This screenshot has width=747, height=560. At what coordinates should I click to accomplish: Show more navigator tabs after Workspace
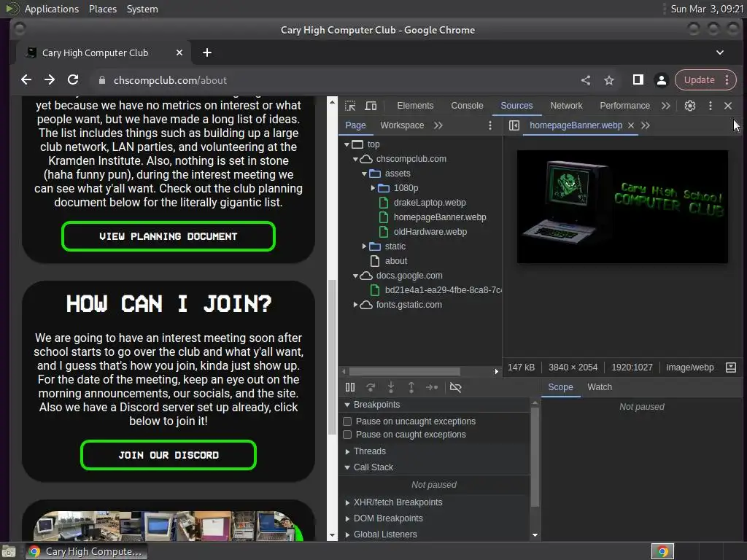pos(438,125)
